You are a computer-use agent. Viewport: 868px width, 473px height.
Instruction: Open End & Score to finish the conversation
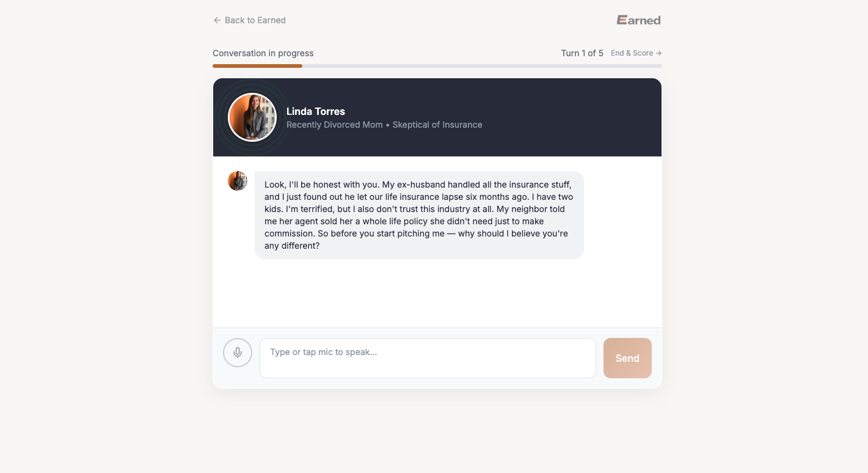(632, 53)
